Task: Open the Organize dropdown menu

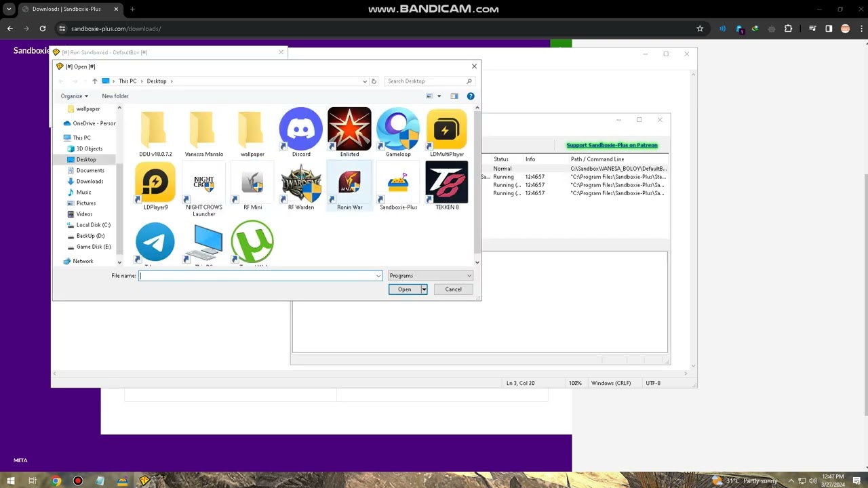Action: point(75,96)
